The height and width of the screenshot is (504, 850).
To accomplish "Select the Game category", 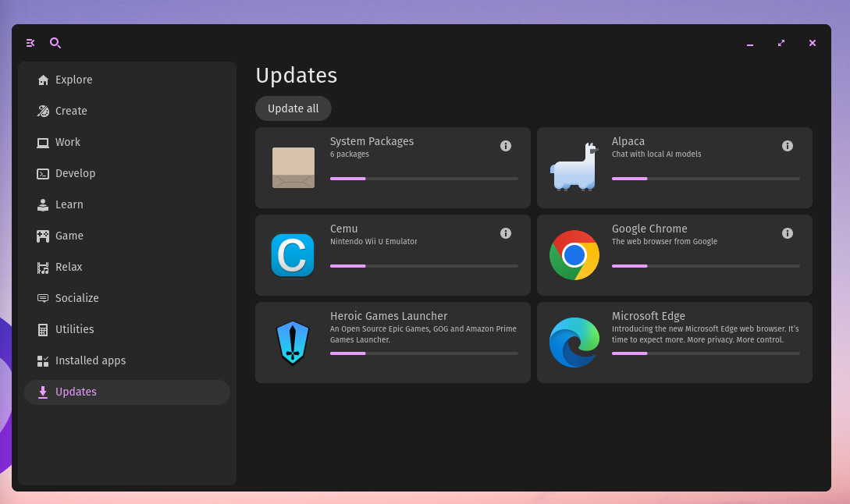I will pyautogui.click(x=127, y=236).
